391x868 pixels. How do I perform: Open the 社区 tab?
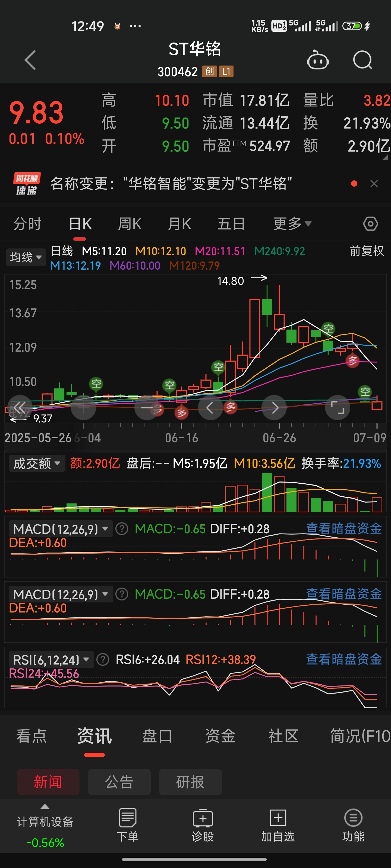(x=283, y=736)
